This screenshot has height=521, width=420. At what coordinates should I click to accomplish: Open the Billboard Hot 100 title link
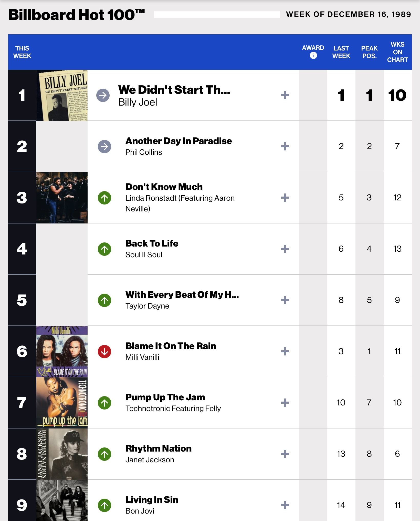click(x=77, y=15)
